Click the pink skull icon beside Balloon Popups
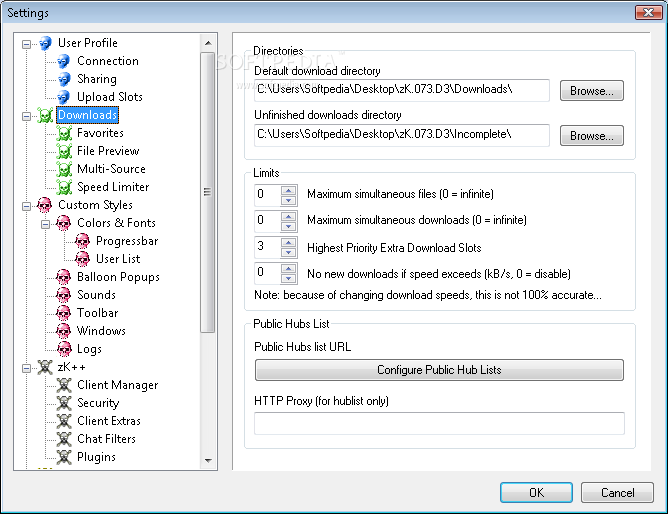The width and height of the screenshot is (668, 514). 64,277
